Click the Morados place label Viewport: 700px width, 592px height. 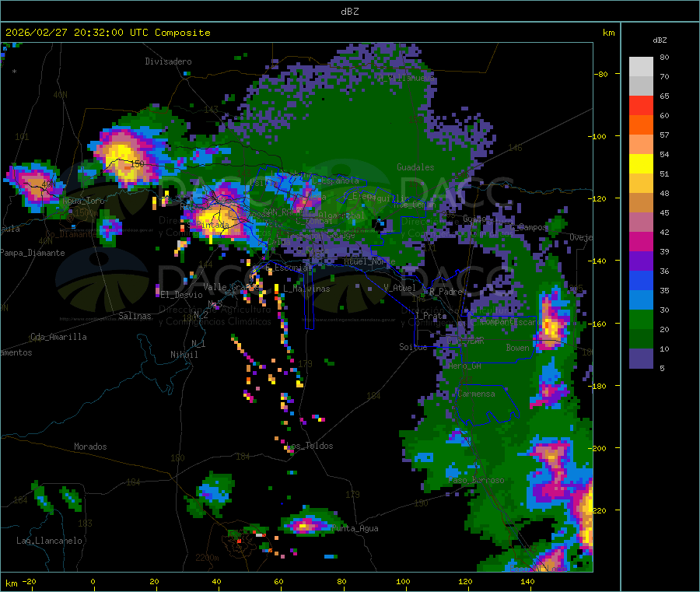click(90, 447)
